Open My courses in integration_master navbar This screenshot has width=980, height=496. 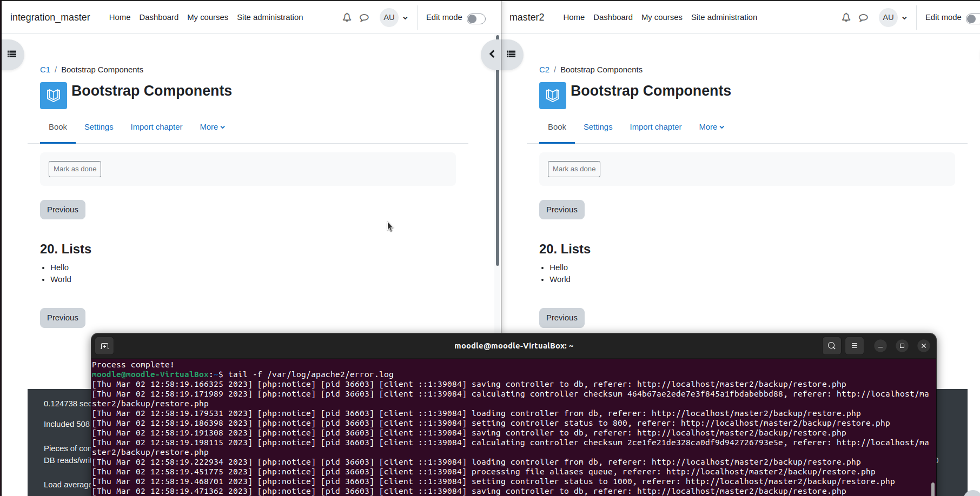coord(208,17)
